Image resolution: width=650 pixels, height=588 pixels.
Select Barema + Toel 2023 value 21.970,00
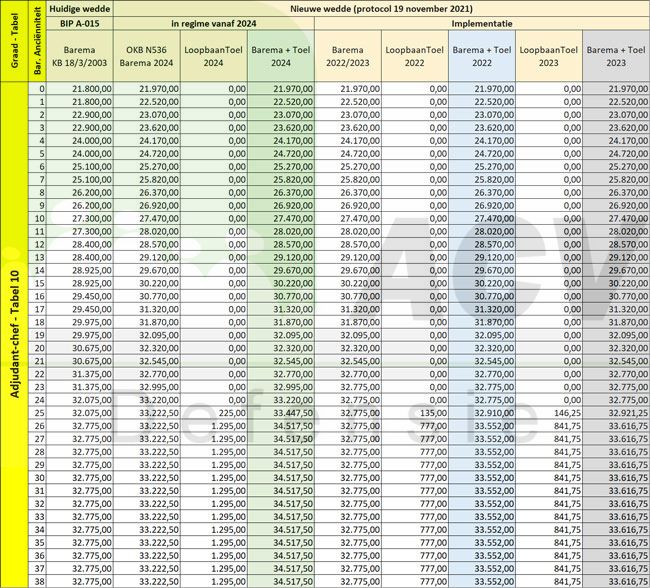616,89
